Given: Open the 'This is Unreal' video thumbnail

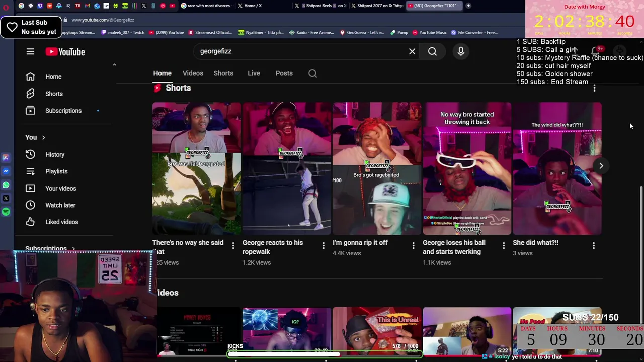Looking at the screenshot, I should coord(377,331).
